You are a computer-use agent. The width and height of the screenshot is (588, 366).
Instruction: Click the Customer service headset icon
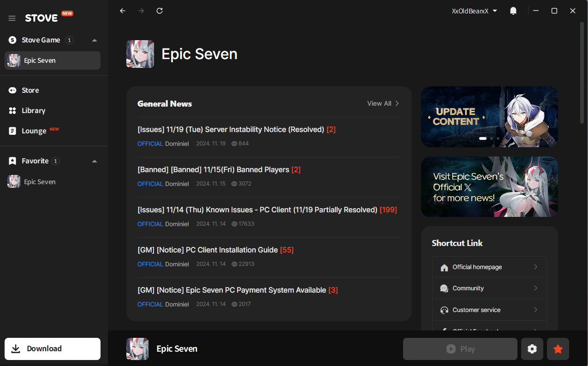pos(444,310)
